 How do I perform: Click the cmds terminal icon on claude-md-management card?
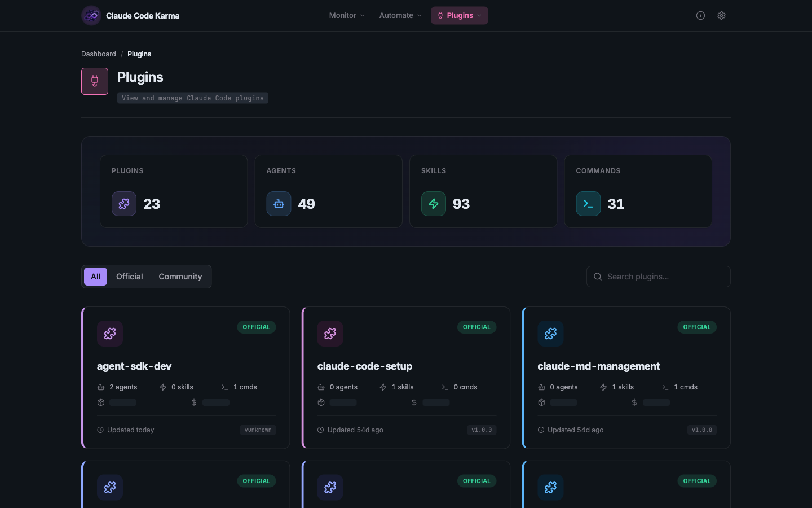coord(665,387)
